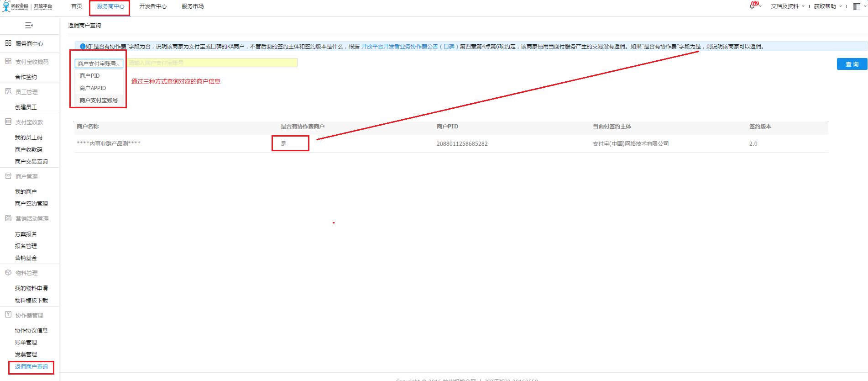Open 合作签约 in the sidebar
Viewport: 868px width, 381px height.
(26, 77)
